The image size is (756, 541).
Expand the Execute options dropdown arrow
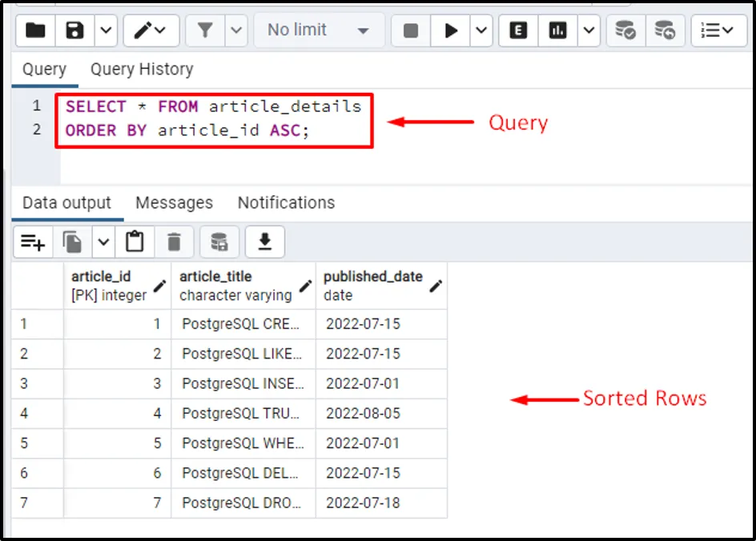tap(481, 30)
